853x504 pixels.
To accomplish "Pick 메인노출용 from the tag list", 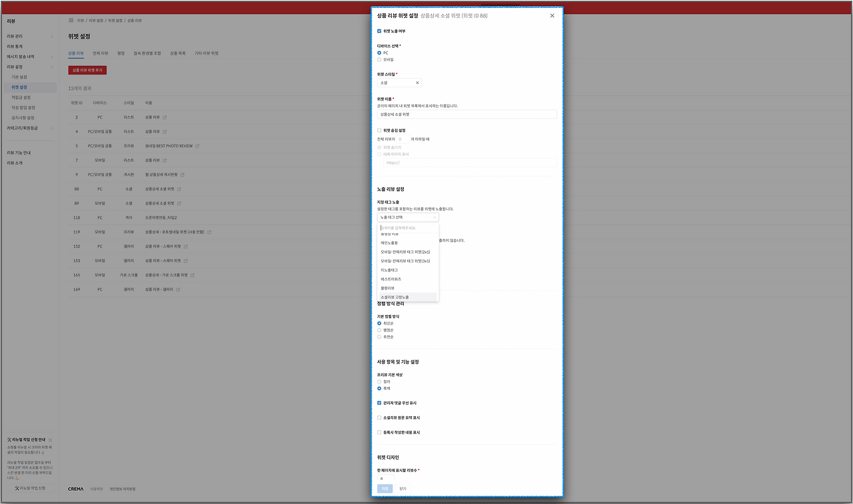I will tap(408, 243).
